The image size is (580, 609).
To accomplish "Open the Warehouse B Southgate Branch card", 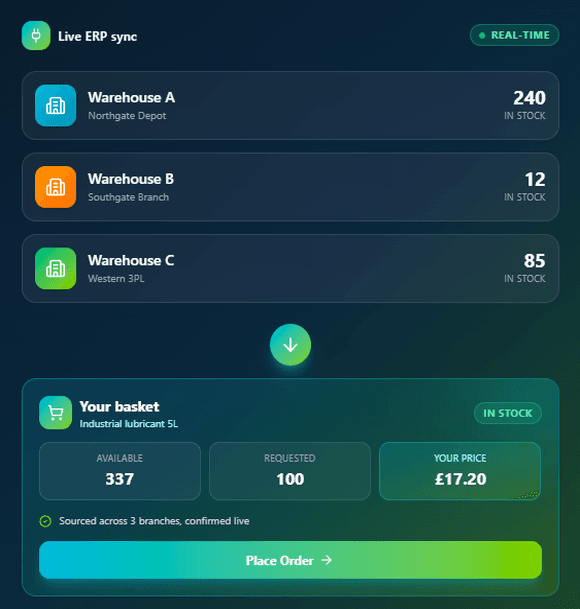I will (290, 187).
